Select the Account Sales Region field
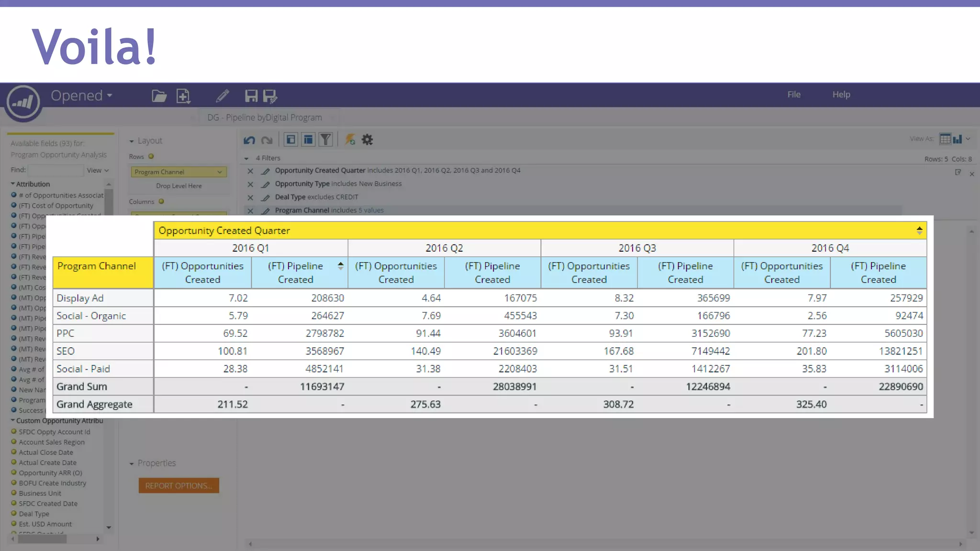Image resolution: width=980 pixels, height=551 pixels. [52, 442]
